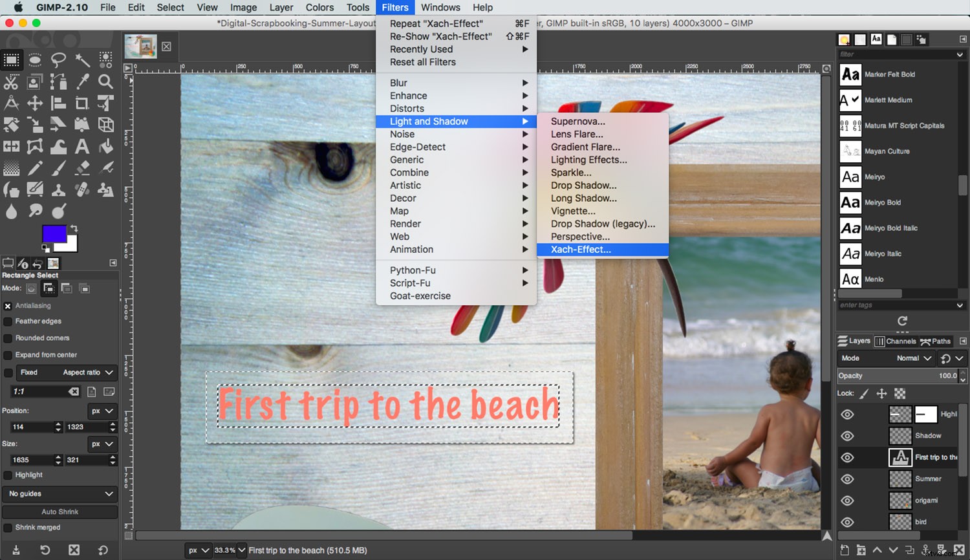Hide the Shadow layer
This screenshot has height=560, width=970.
click(847, 435)
